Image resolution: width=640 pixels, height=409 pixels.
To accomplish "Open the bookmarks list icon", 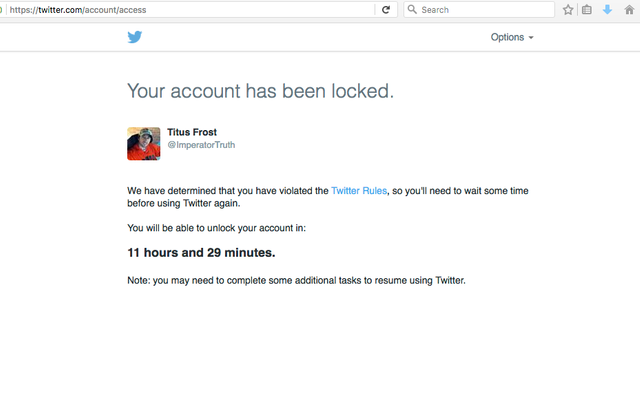I will (x=587, y=10).
